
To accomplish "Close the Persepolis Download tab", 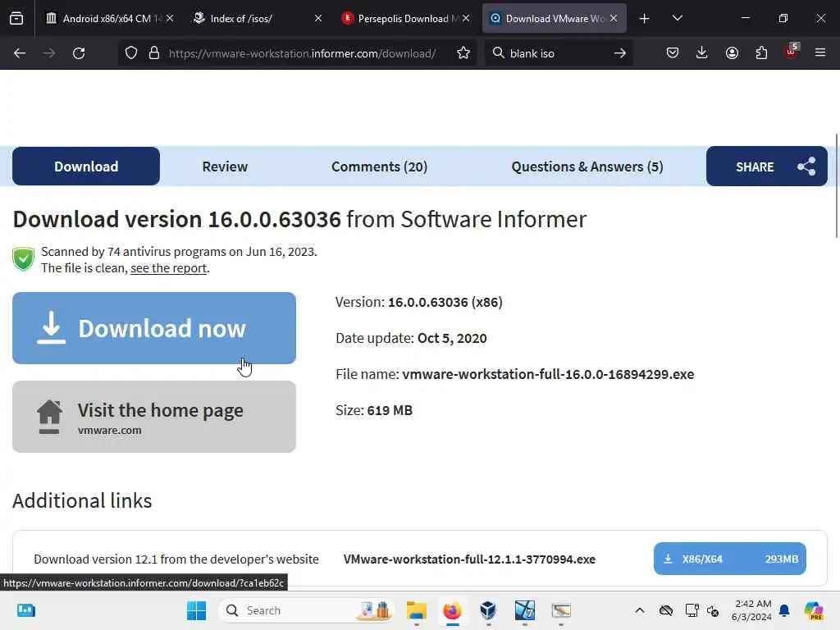I will 466,19.
